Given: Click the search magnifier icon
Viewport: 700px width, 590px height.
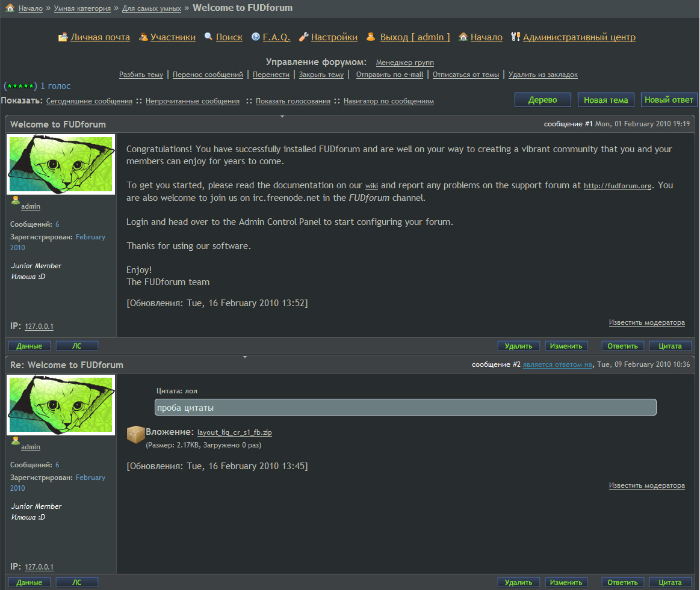Looking at the screenshot, I should point(208,36).
